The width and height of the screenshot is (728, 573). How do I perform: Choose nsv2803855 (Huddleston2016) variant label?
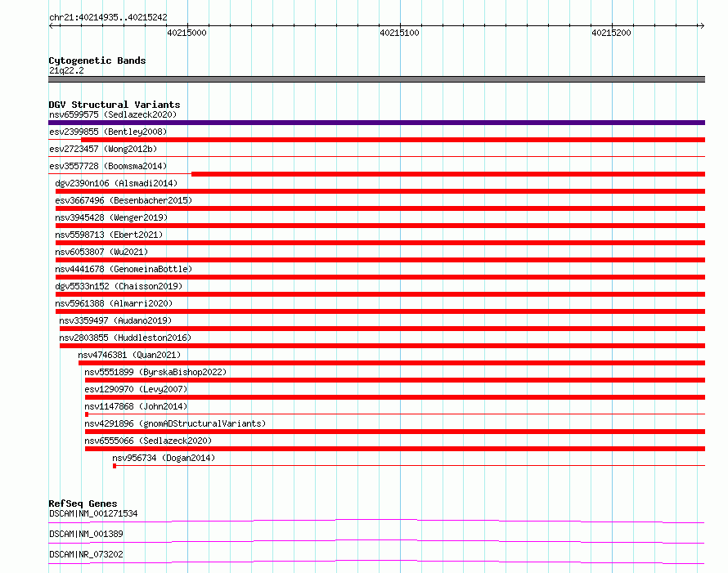coord(125,338)
